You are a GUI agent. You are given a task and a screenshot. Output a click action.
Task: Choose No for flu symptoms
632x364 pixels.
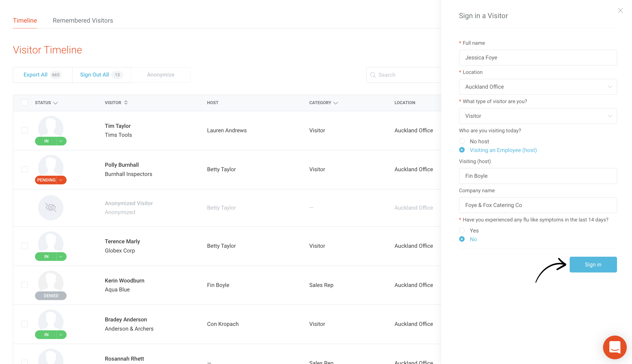pos(462,239)
